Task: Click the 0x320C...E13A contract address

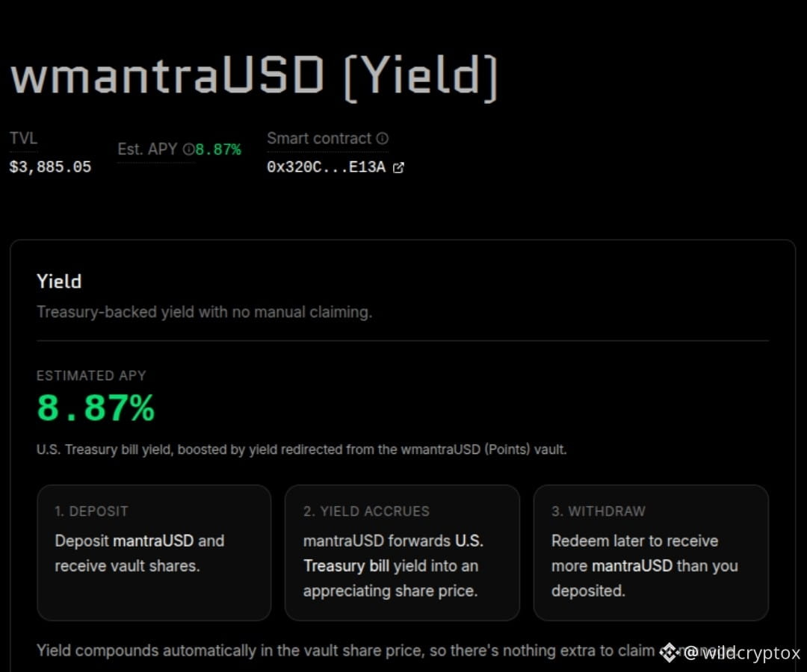Action: pos(327,167)
